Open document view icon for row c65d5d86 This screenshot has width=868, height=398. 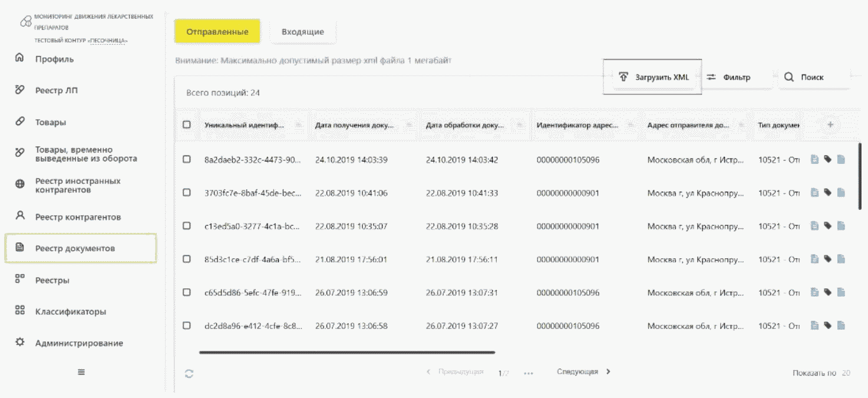[x=814, y=292]
